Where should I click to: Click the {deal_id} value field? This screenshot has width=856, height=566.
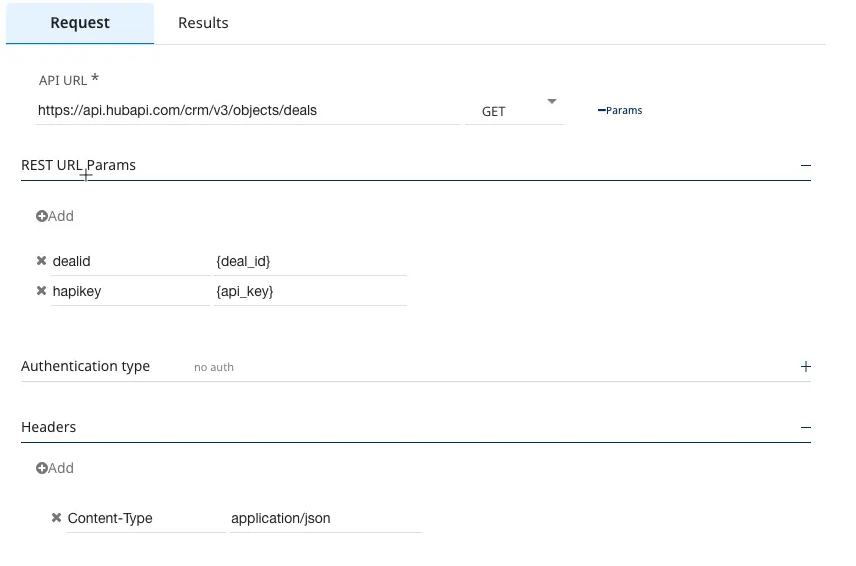click(x=308, y=261)
